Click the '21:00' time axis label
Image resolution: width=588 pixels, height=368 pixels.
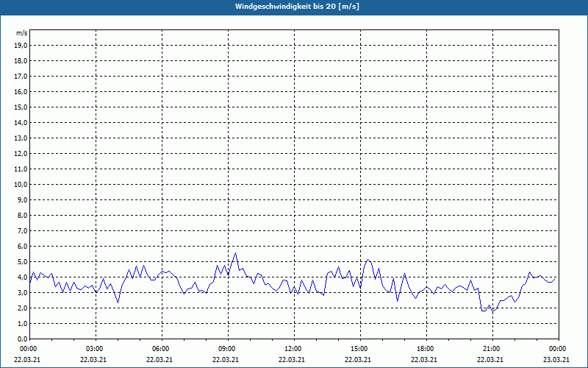point(492,349)
